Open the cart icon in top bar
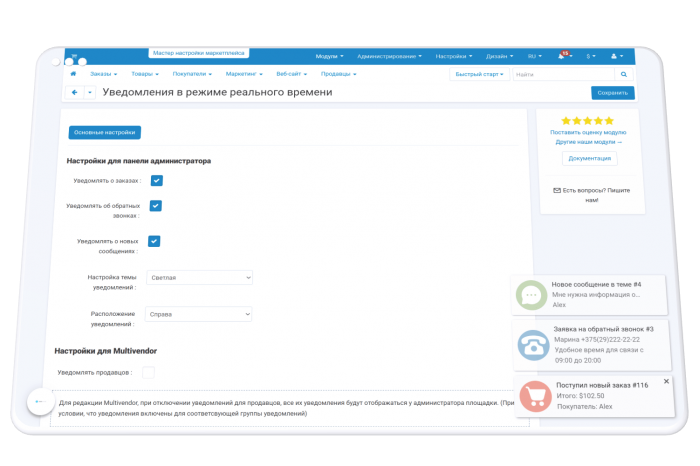This screenshot has height=466, width=700. pyautogui.click(x=74, y=56)
